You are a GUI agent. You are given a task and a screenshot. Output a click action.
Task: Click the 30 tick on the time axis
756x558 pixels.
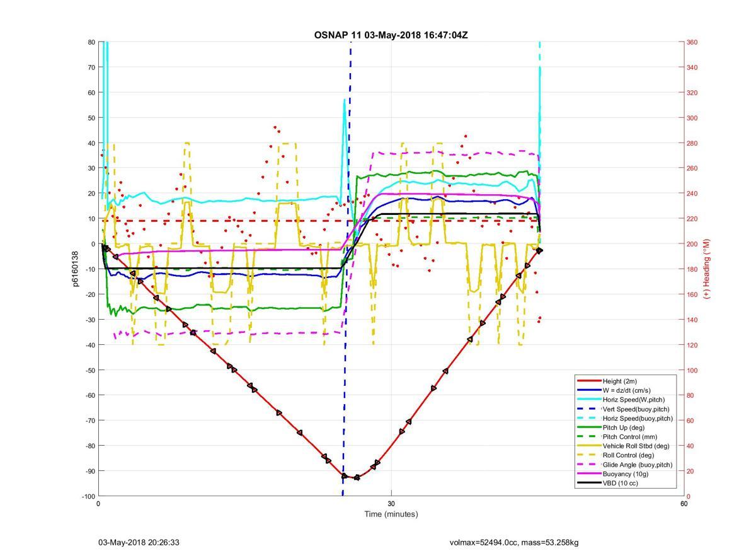pos(391,503)
